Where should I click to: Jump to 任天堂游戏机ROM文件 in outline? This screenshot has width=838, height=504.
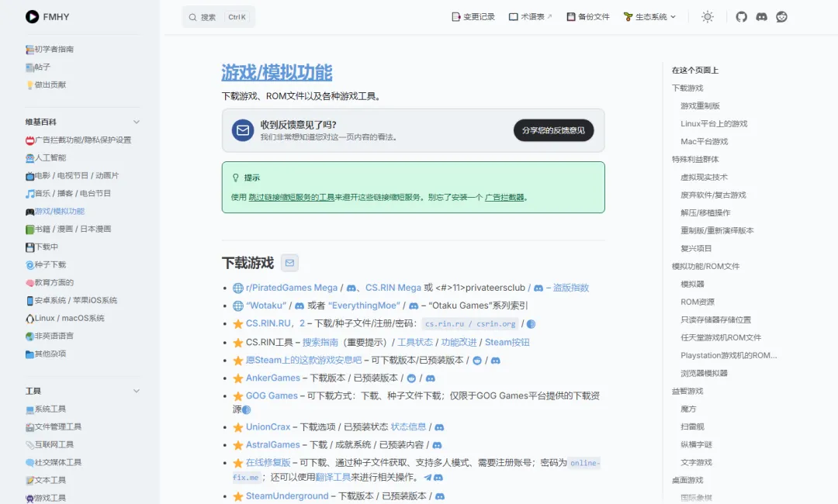click(721, 337)
